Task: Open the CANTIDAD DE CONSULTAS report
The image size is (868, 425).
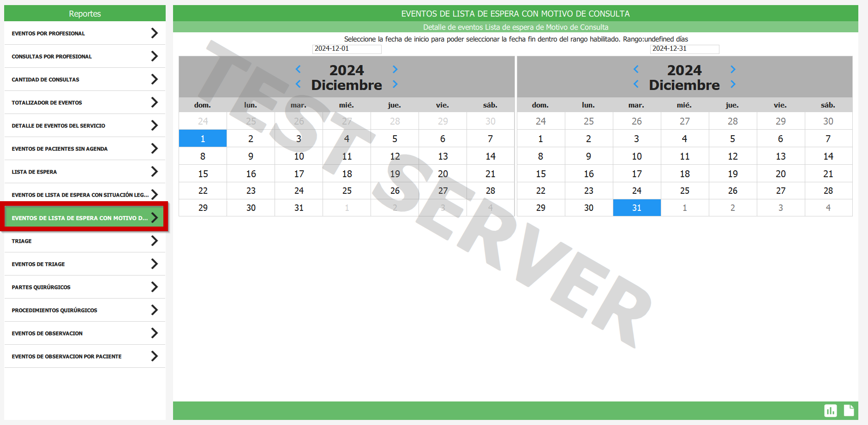Action: point(45,79)
